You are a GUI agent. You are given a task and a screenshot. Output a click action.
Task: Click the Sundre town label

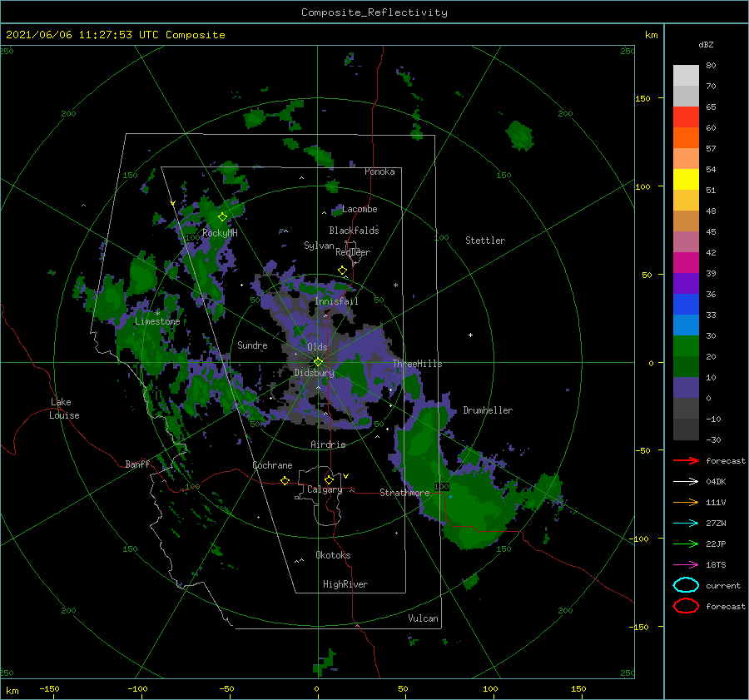[x=252, y=345]
